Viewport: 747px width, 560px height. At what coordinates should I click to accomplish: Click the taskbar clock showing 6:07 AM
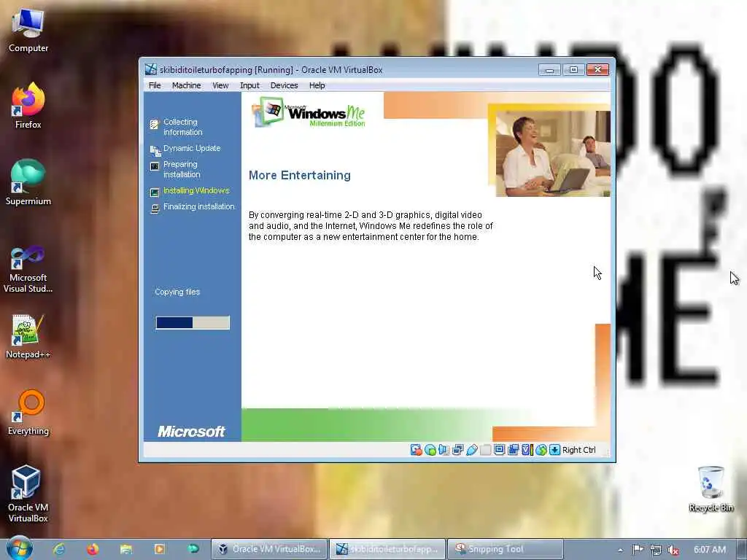pyautogui.click(x=709, y=550)
